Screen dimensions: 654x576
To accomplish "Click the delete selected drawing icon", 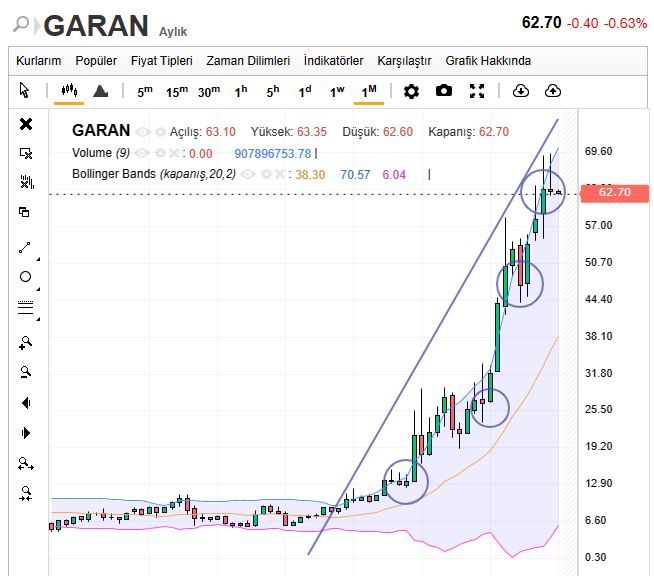I will (26, 153).
